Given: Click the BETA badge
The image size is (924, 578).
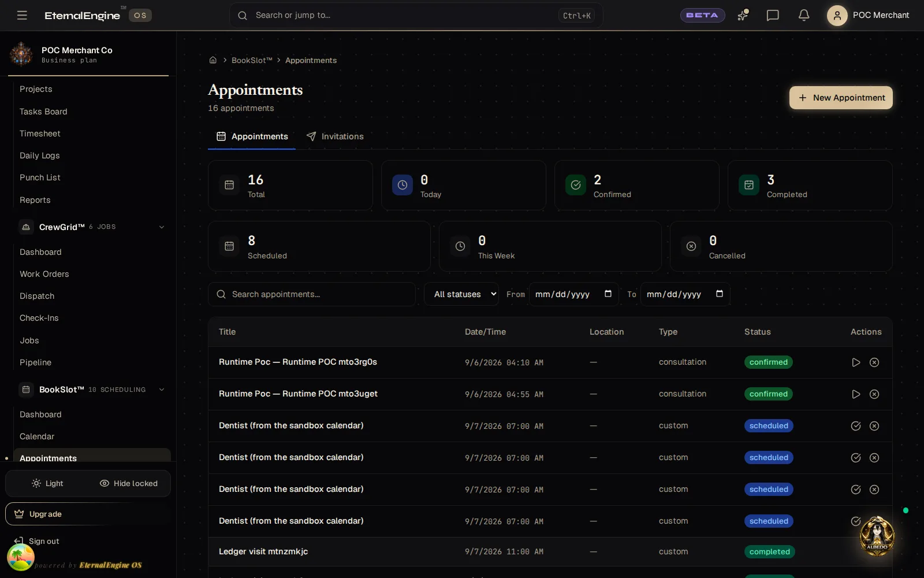Looking at the screenshot, I should click(702, 15).
